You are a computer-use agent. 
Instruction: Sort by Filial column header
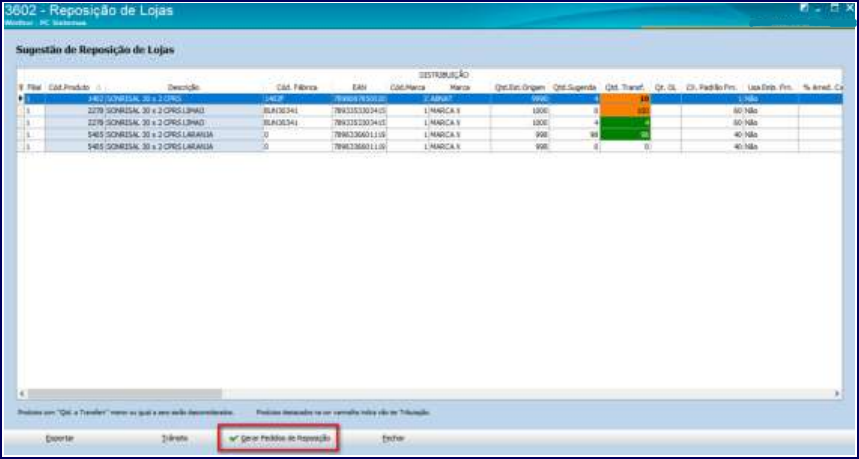35,88
